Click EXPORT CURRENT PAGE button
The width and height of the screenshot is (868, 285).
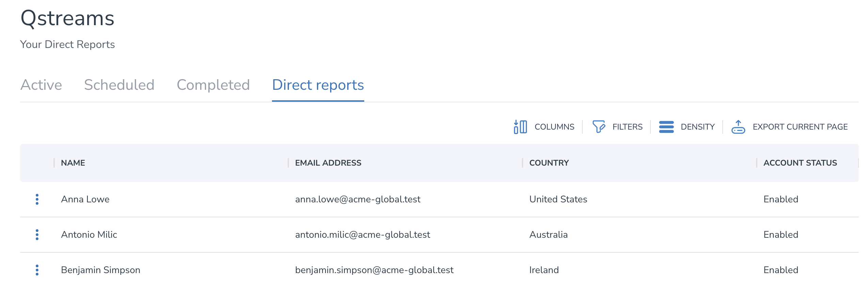(x=789, y=127)
